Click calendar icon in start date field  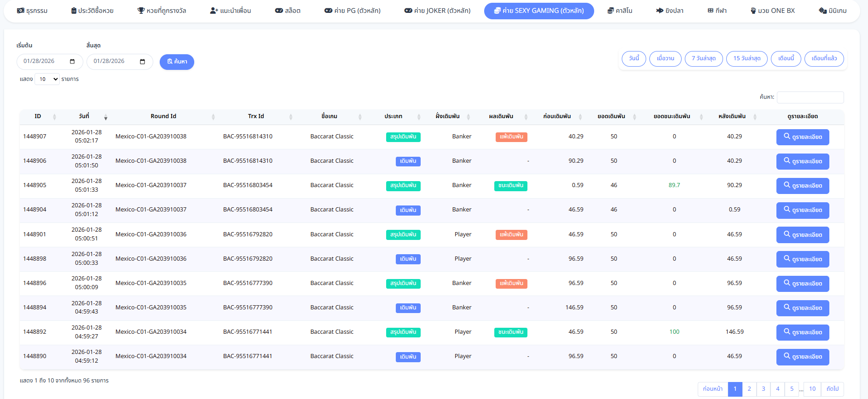tap(72, 62)
